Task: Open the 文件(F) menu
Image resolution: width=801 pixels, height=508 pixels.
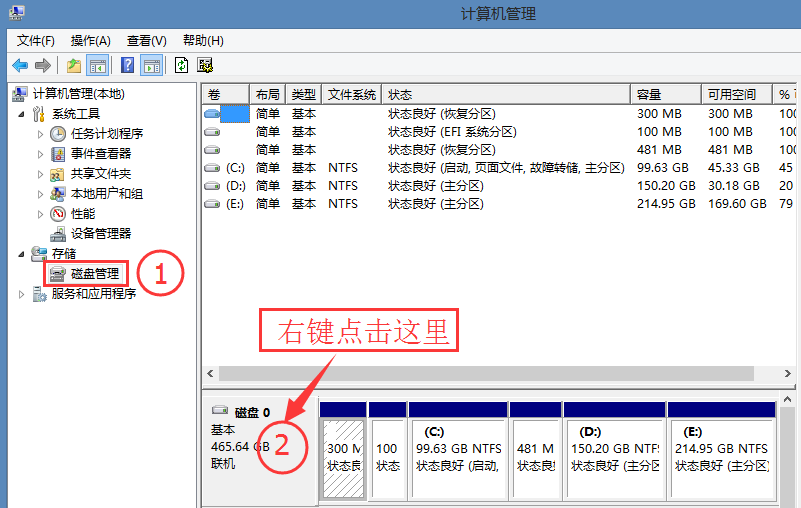Action: click(36, 40)
